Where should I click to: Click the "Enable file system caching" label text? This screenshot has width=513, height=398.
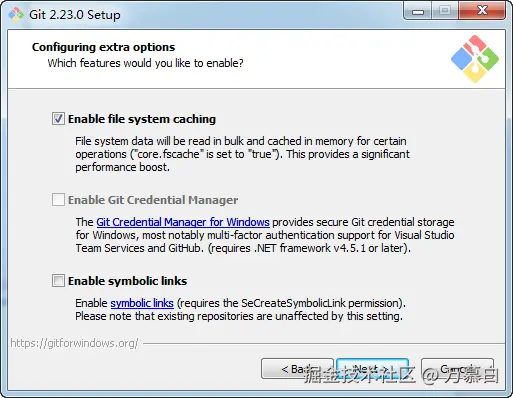(142, 119)
